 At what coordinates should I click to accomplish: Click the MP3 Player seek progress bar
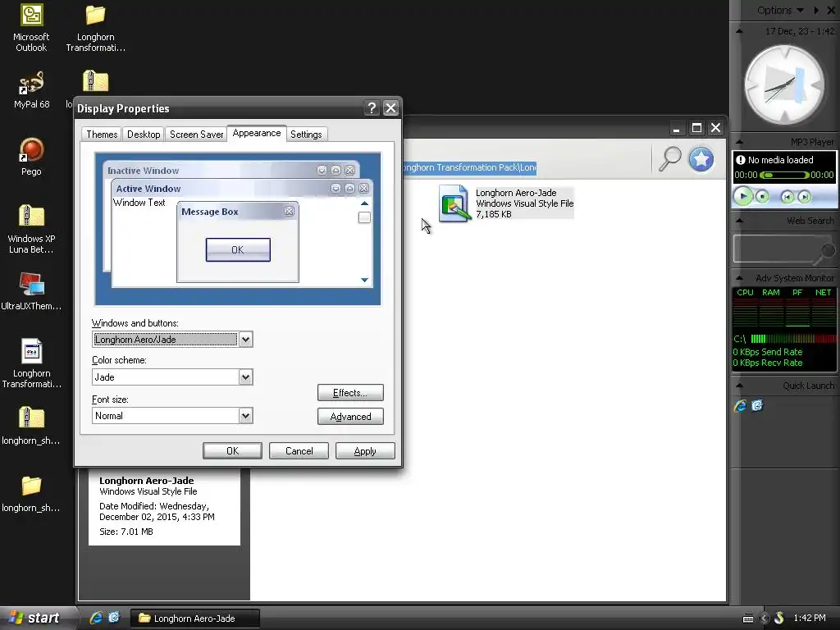point(785,176)
